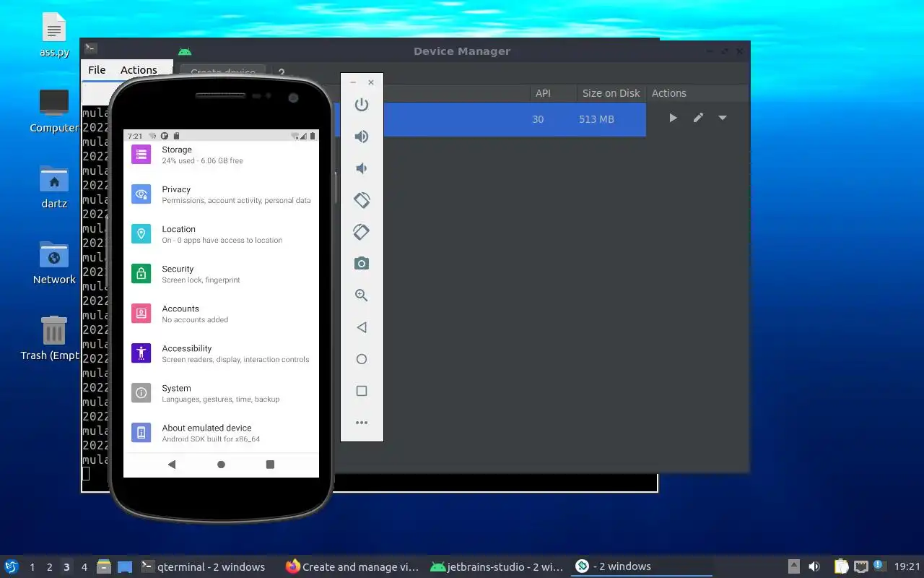Screen dimensions: 924x578
Task: Click the clock showing 19:21
Action: (907, 567)
